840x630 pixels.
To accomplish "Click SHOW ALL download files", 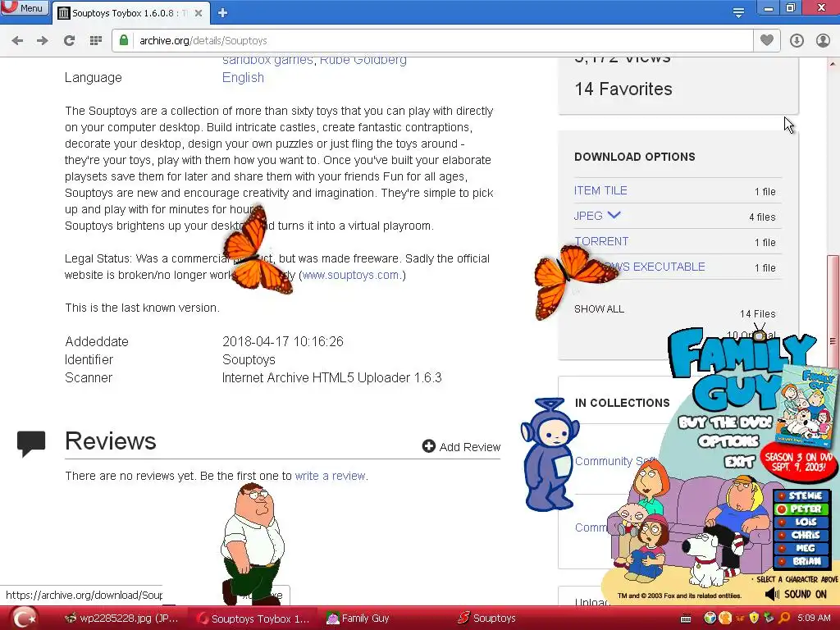I will point(599,309).
